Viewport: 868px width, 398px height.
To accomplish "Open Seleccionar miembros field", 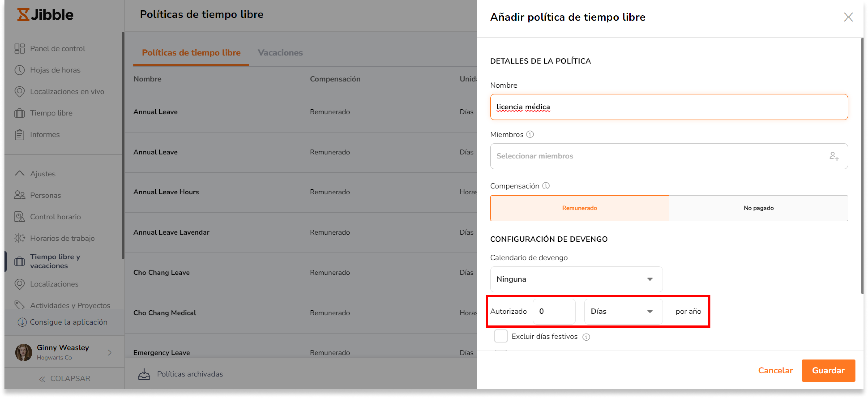I will [669, 156].
